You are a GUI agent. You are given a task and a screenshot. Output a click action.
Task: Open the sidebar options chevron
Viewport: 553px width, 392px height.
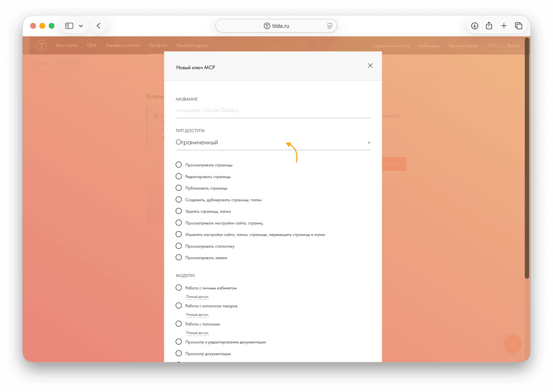(81, 26)
